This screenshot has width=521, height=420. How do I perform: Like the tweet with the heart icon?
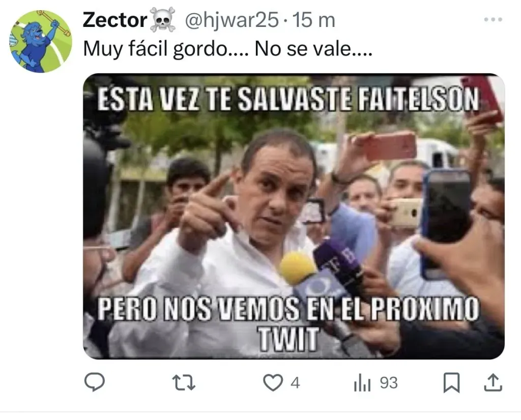coord(273,382)
